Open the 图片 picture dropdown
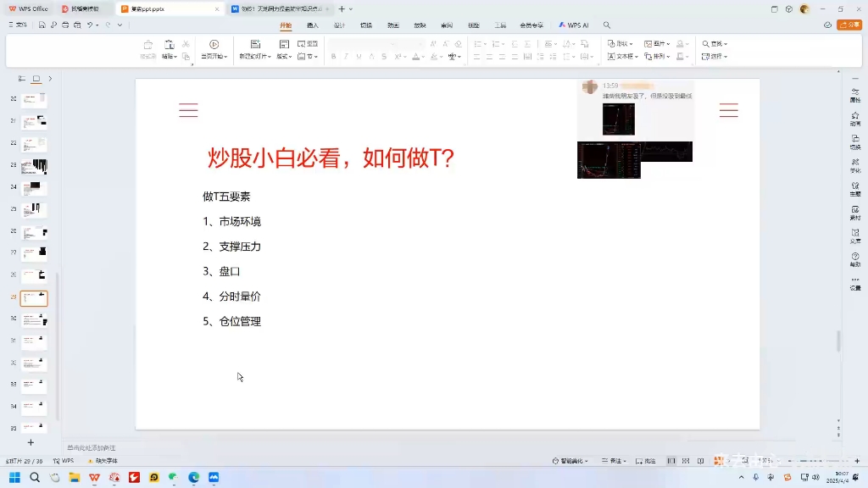Screen dimensions: 868x488 pyautogui.click(x=657, y=44)
